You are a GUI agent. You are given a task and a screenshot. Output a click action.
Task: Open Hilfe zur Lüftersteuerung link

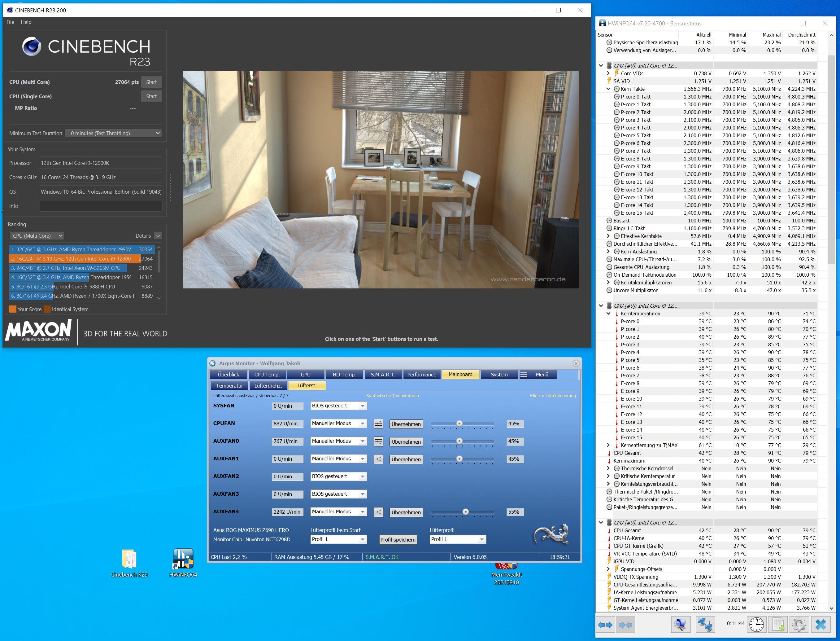pyautogui.click(x=552, y=396)
